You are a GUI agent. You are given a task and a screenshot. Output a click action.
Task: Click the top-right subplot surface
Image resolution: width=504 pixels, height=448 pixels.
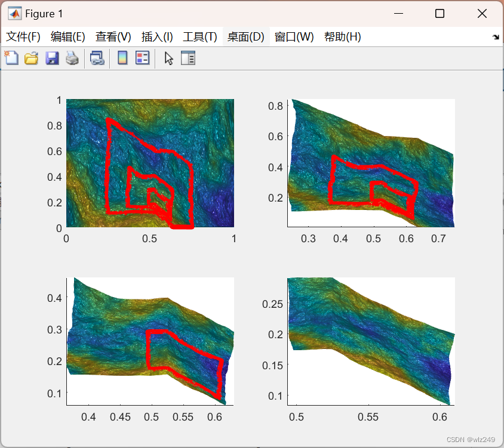pos(371,163)
